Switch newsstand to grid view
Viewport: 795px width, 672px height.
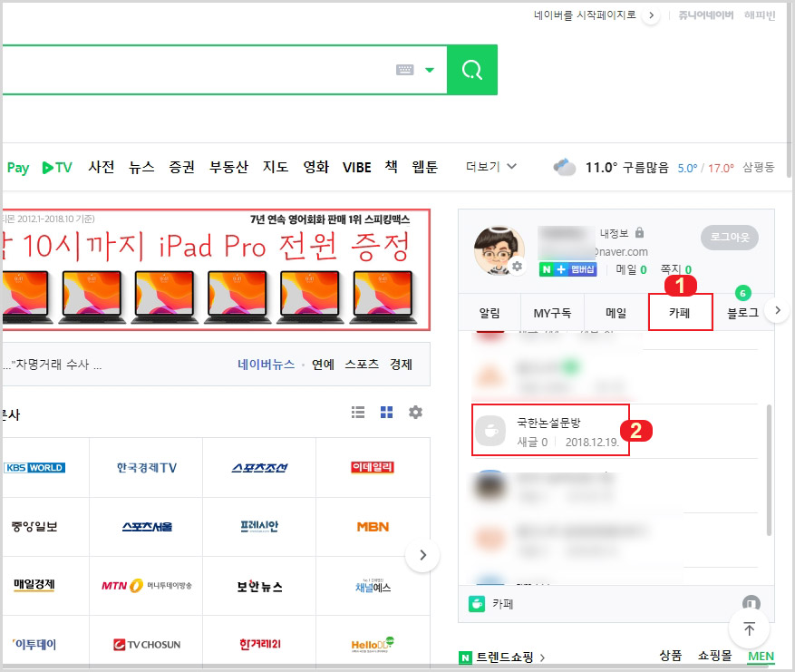pos(387,413)
